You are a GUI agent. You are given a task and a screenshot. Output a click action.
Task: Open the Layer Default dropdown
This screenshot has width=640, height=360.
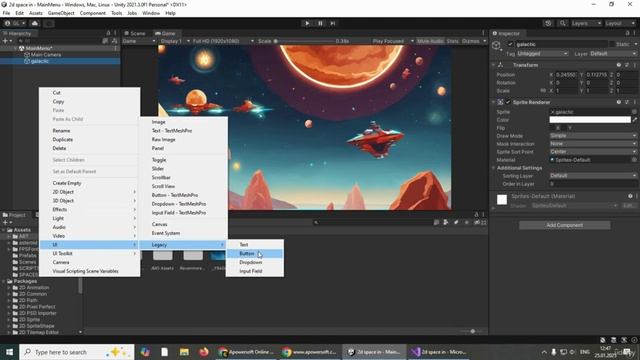613,53
